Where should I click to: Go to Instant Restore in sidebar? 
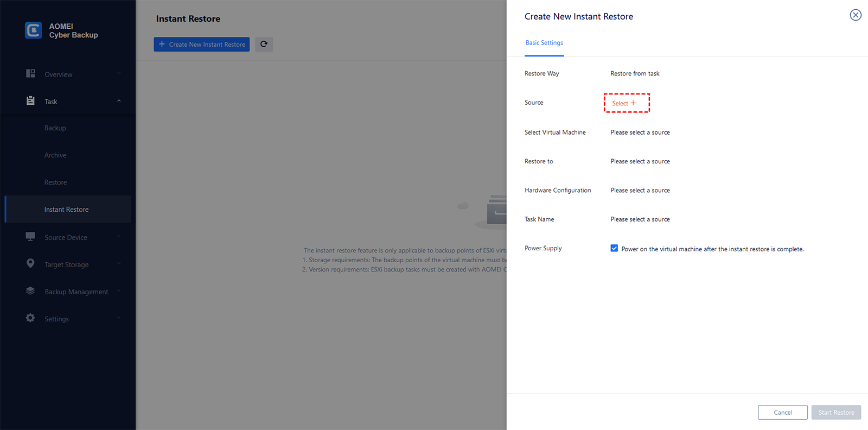tap(66, 210)
